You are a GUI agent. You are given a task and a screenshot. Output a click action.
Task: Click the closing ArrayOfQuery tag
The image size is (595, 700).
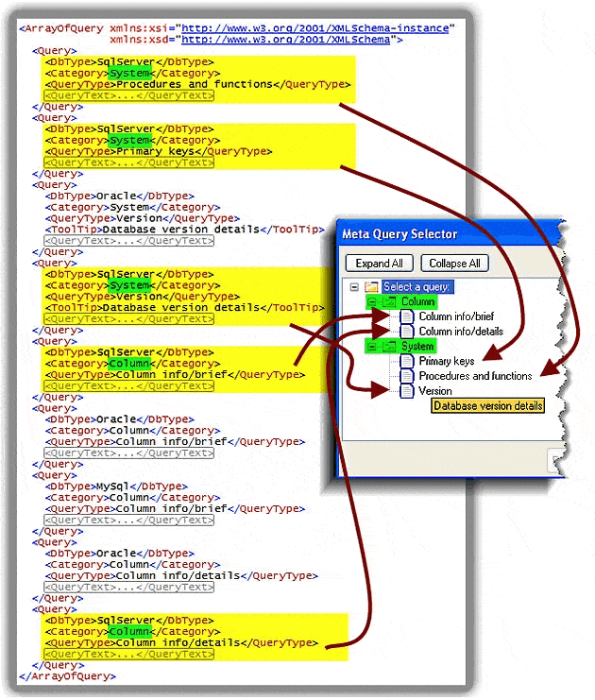click(x=67, y=675)
